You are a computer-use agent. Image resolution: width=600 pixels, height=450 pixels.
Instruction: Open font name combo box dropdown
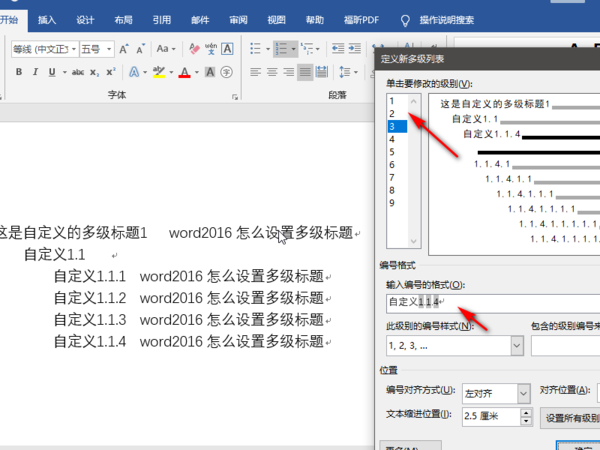point(74,49)
